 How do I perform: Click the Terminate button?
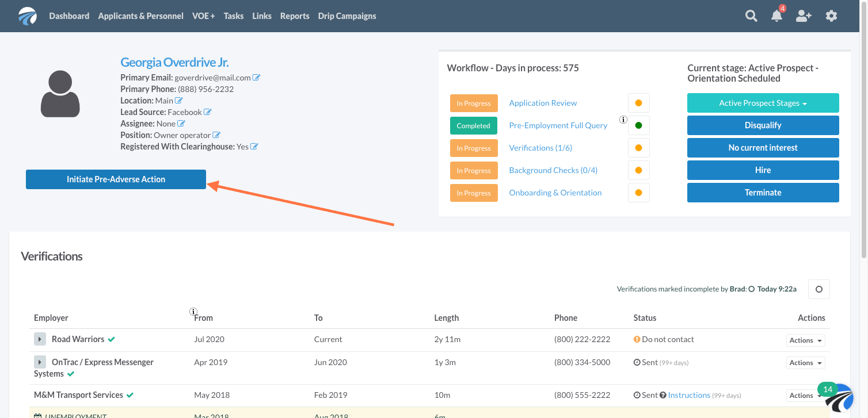coord(763,193)
